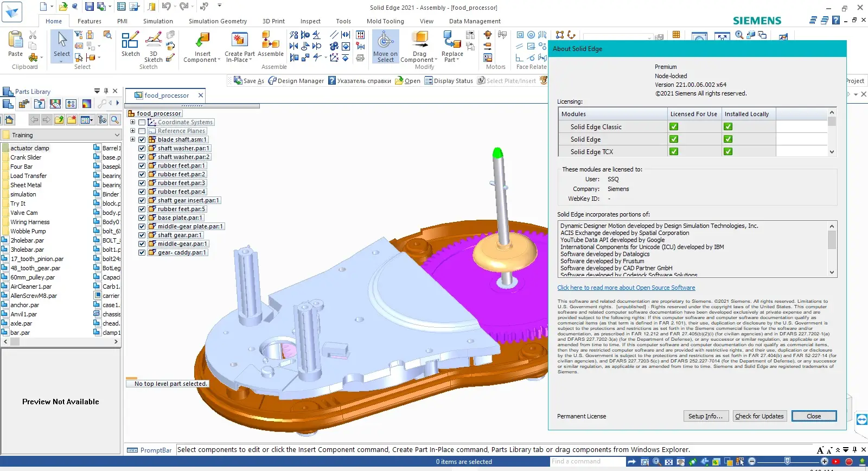Image resolution: width=868 pixels, height=471 pixels.
Task: Toggle shaft gear.par:1 checkbox
Action: coord(142,235)
